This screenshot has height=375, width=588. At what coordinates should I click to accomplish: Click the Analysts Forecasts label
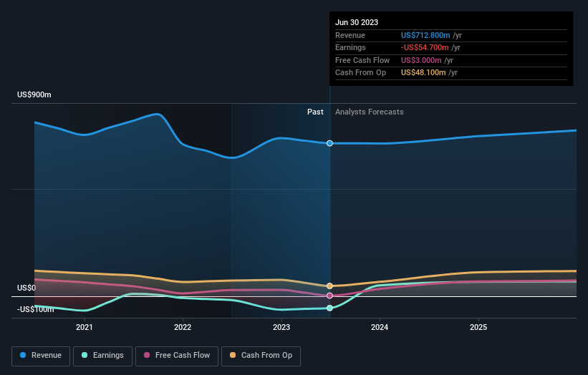[x=370, y=112]
